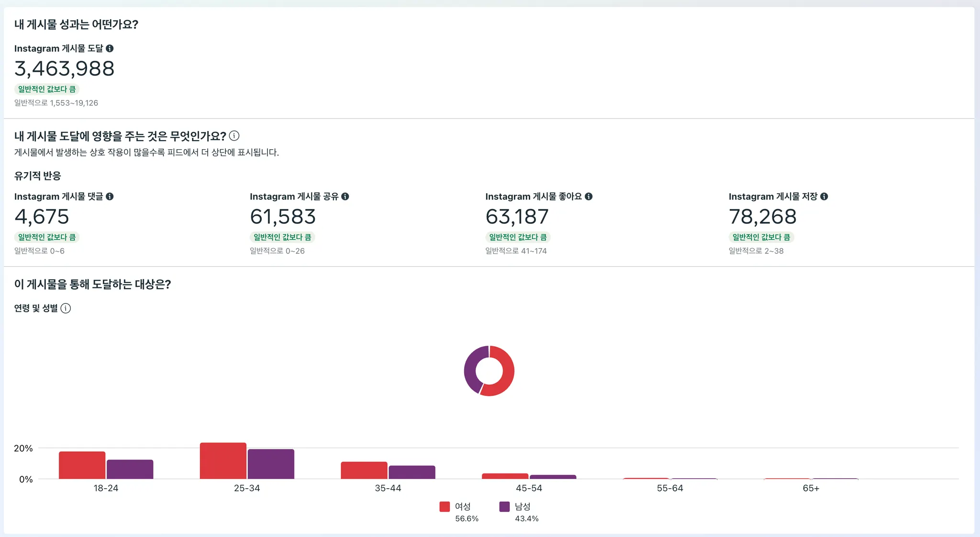Click the purple 남성 bar for 18-24
The width and height of the screenshot is (980, 537).
(130, 469)
